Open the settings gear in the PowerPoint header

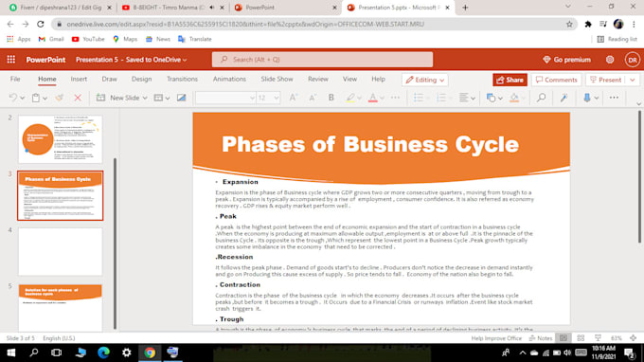tap(610, 60)
